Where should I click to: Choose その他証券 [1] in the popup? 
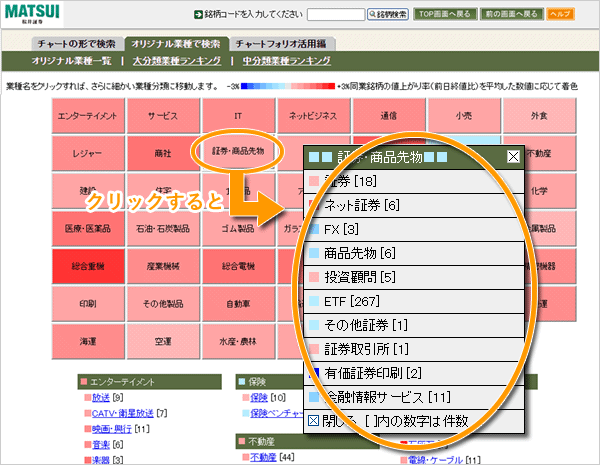(414, 325)
